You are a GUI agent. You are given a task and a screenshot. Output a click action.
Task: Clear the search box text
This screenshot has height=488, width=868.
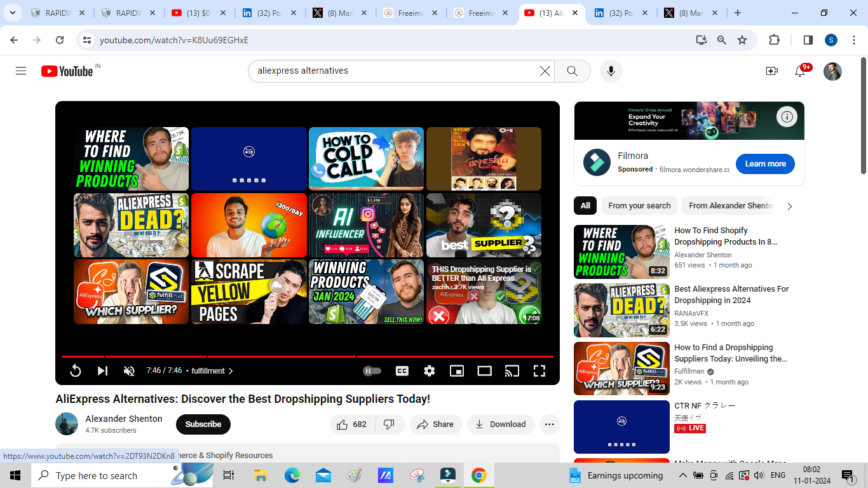(x=545, y=71)
